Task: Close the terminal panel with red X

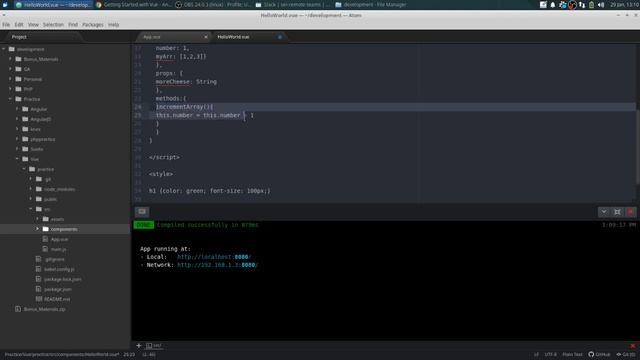Action: tap(631, 212)
